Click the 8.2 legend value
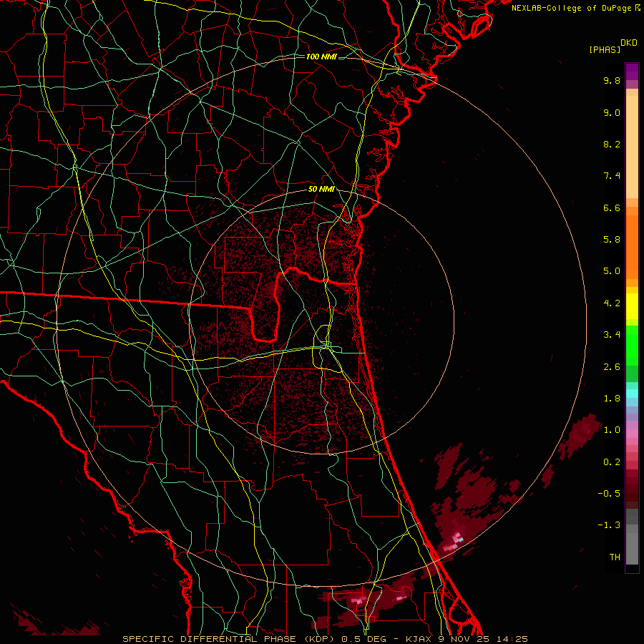The height and width of the screenshot is (644, 644). pyautogui.click(x=612, y=144)
